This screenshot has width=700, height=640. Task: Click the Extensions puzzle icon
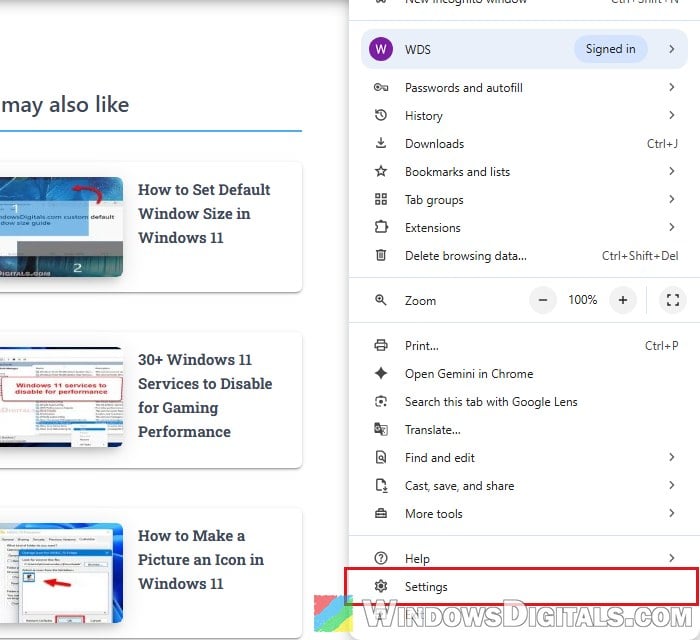[x=381, y=227]
